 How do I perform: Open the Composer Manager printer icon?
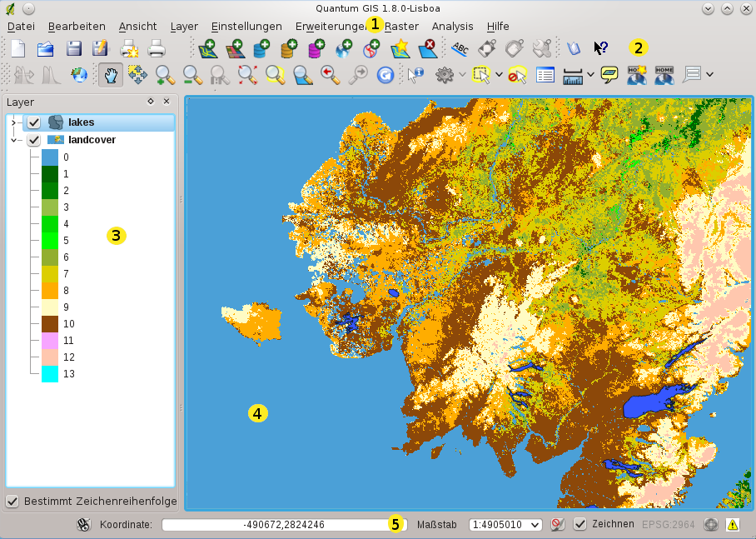[x=157, y=49]
